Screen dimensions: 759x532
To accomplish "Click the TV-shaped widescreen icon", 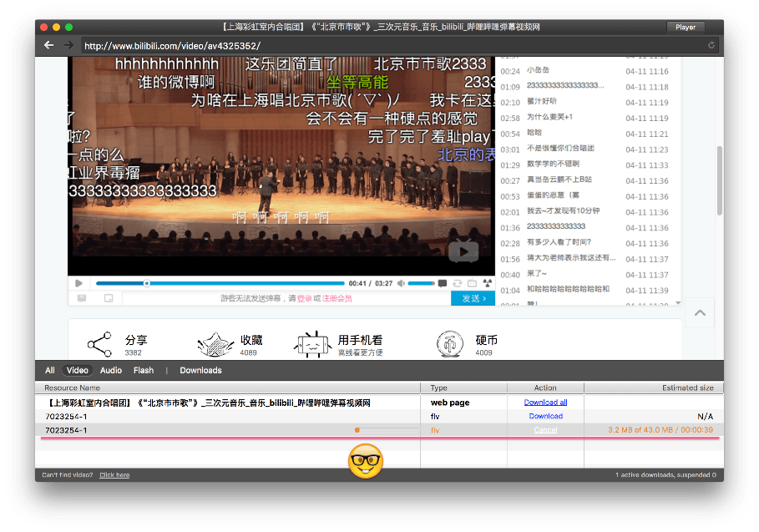I will pyautogui.click(x=473, y=283).
